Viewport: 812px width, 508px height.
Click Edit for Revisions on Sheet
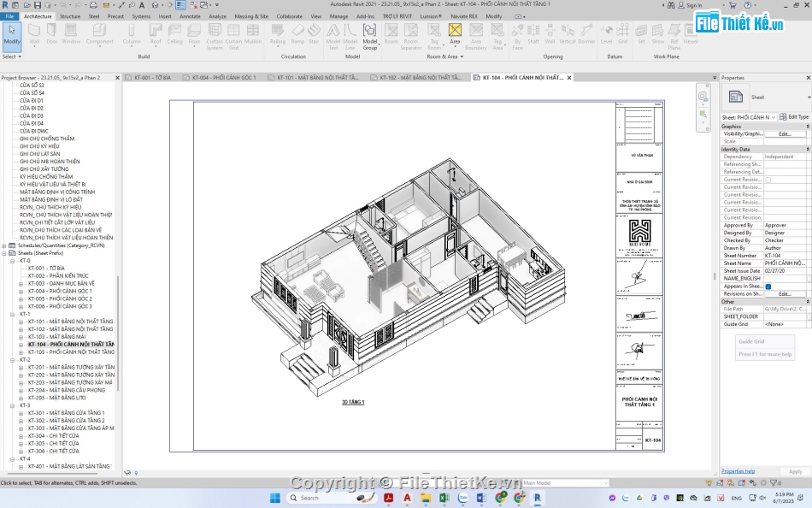(x=785, y=294)
